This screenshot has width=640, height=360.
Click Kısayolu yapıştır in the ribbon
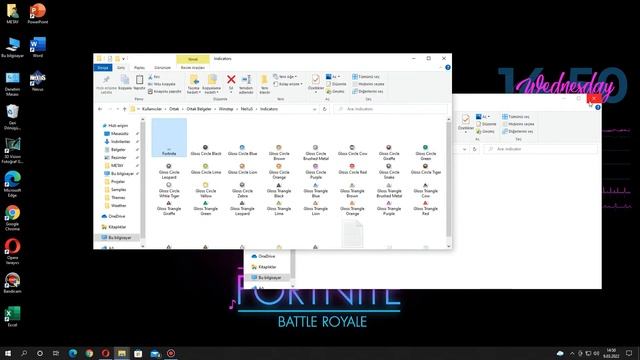pos(164,91)
